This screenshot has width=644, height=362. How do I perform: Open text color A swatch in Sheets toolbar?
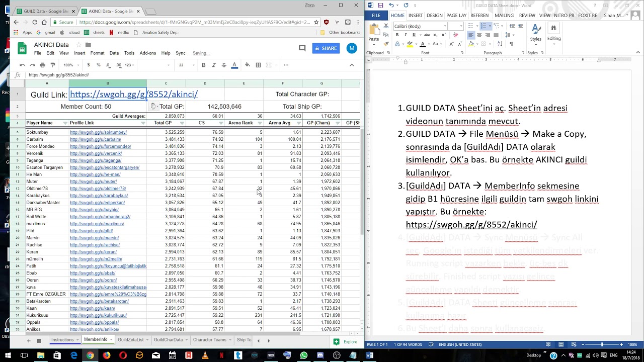point(234,65)
